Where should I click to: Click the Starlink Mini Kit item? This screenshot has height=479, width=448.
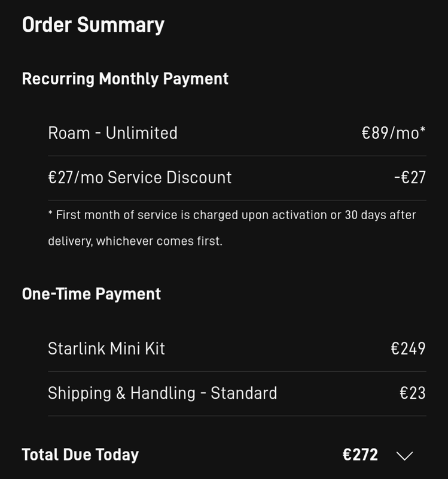click(106, 348)
